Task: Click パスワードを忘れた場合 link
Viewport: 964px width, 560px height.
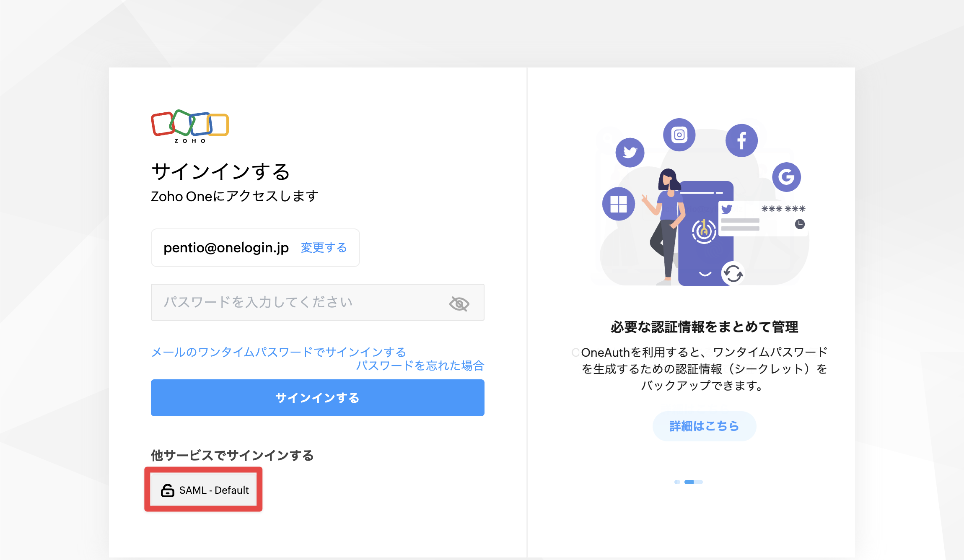Action: tap(420, 366)
